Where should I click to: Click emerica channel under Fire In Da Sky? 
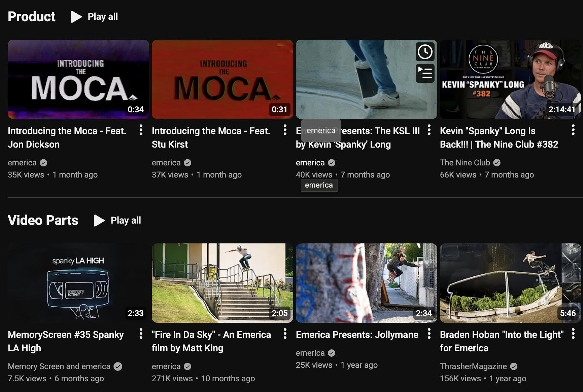coord(166,366)
